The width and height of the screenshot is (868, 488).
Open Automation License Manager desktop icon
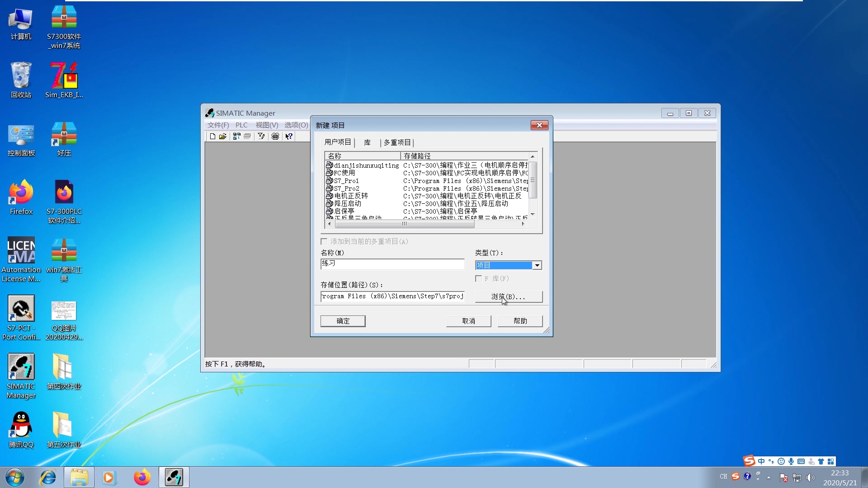click(x=21, y=259)
